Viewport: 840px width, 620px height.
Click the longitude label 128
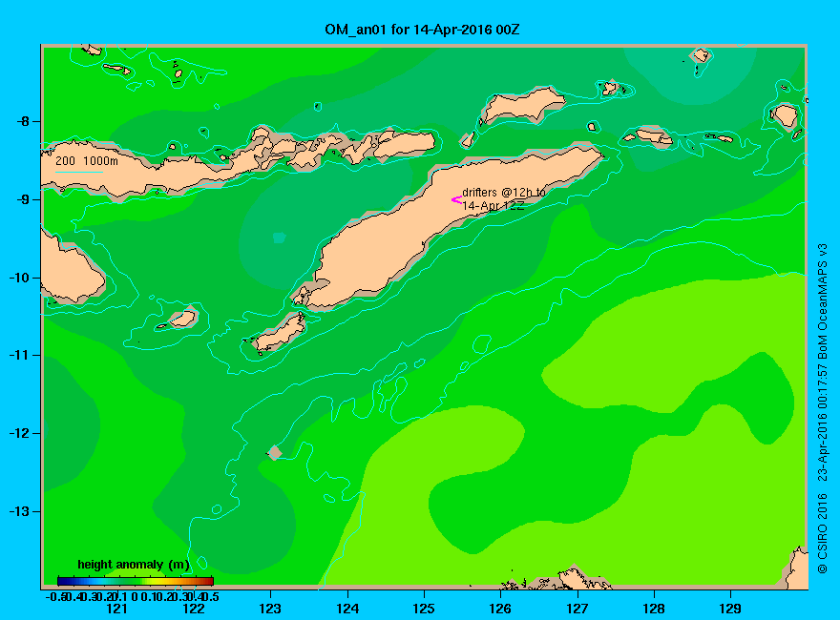pyautogui.click(x=654, y=609)
